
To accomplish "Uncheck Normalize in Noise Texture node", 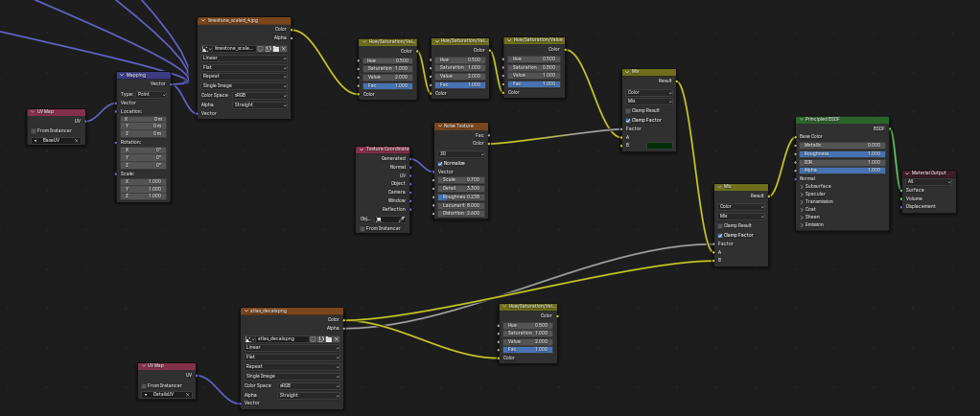I will 440,163.
